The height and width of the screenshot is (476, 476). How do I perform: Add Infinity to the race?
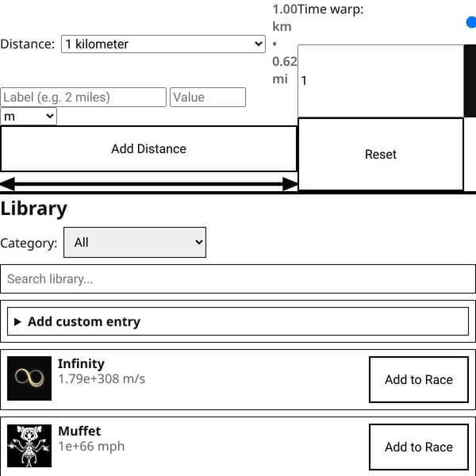pyautogui.click(x=419, y=379)
